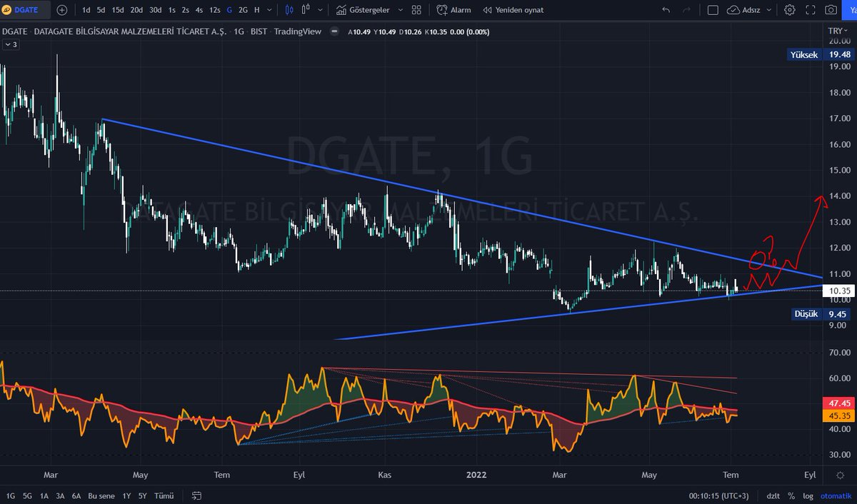
Task: Add a symbol to compare with plus icon
Action: pos(62,10)
